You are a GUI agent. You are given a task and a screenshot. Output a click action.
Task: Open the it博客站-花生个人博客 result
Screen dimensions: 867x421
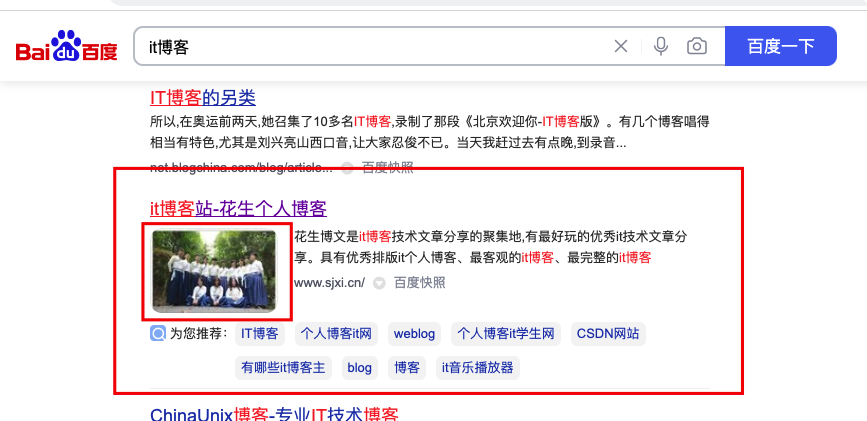click(x=238, y=209)
